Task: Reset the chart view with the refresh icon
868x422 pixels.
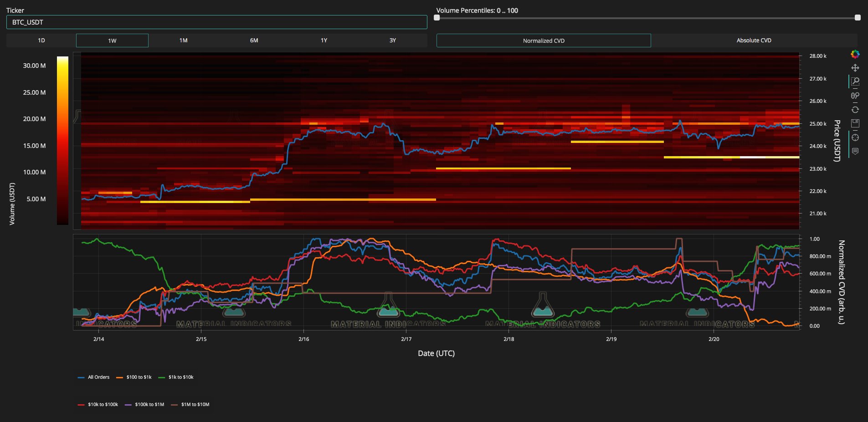Action: (x=856, y=109)
